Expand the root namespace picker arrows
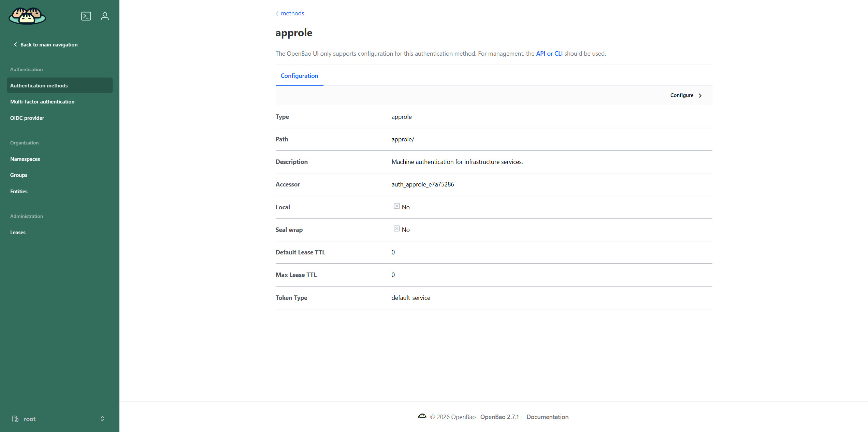Screen dimensions: 868x432 [x=102, y=419]
